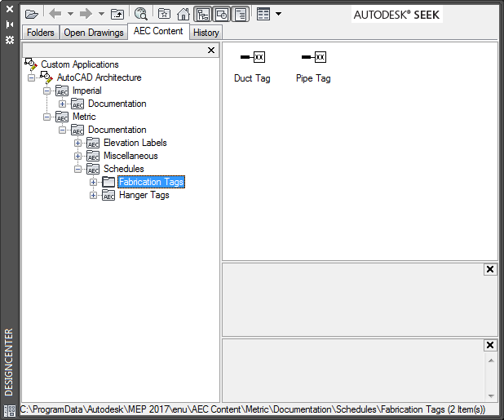
Task: Open the Search tool icon
Action: [x=141, y=14]
